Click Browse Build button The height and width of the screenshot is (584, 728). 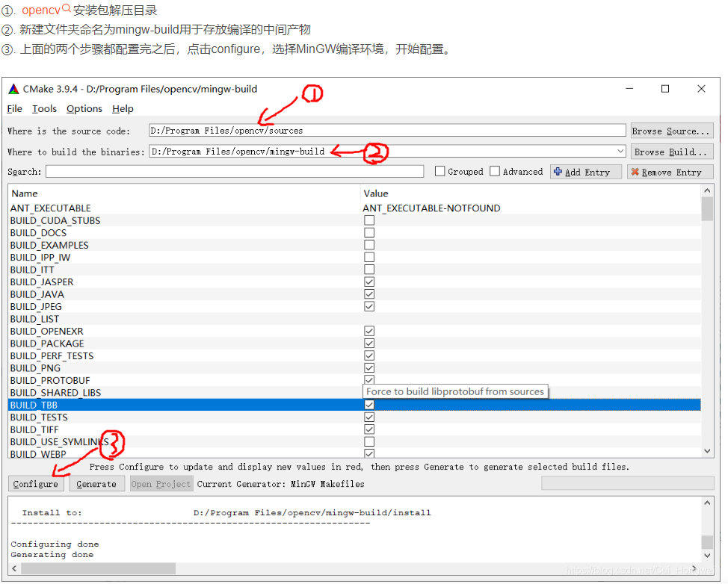pos(671,152)
